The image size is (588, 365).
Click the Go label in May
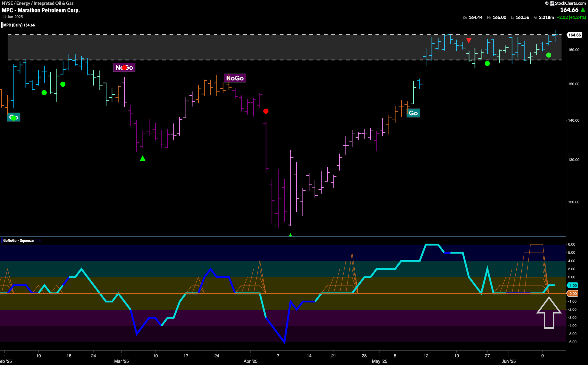(x=413, y=113)
